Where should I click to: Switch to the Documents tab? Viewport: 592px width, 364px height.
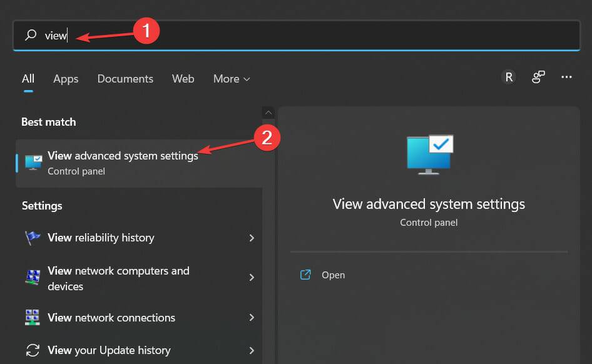(125, 79)
